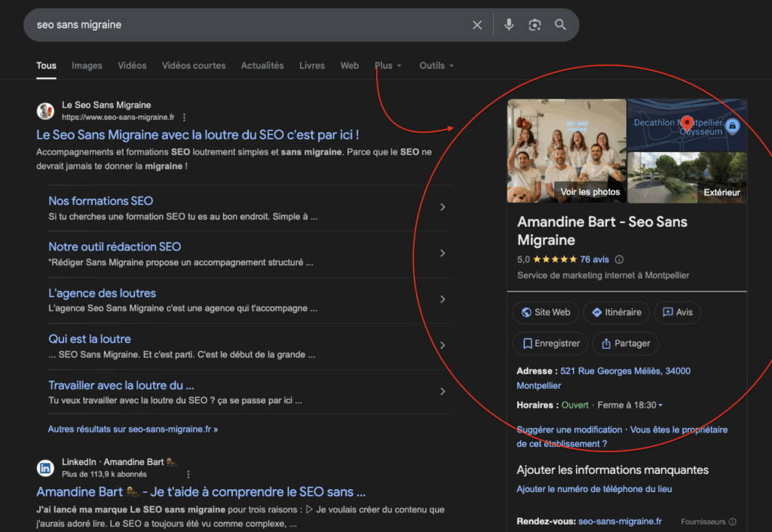Expand the Nos formations SEO sitelink chevron
The width and height of the screenshot is (772, 532).
[443, 207]
